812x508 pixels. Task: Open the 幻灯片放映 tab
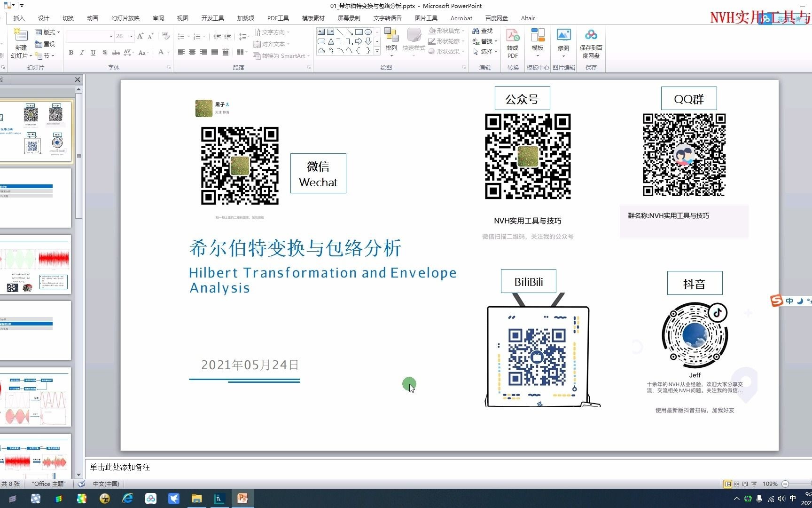125,18
